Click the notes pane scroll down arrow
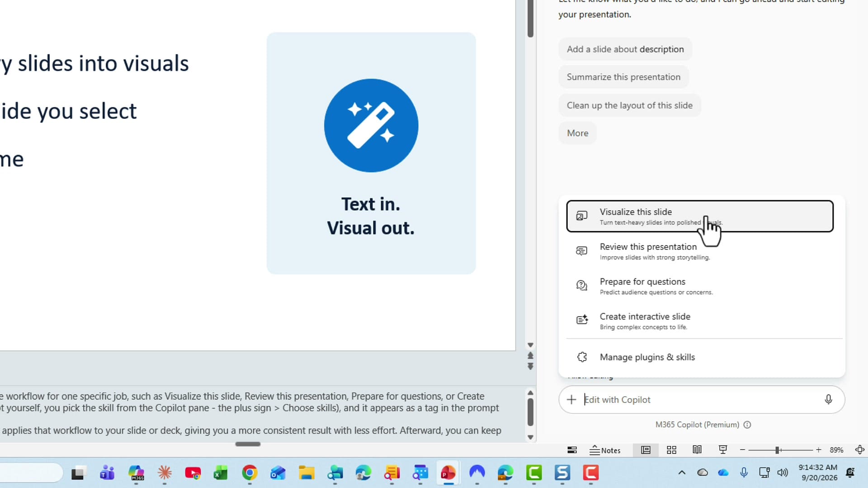This screenshot has height=488, width=868. [x=530, y=437]
